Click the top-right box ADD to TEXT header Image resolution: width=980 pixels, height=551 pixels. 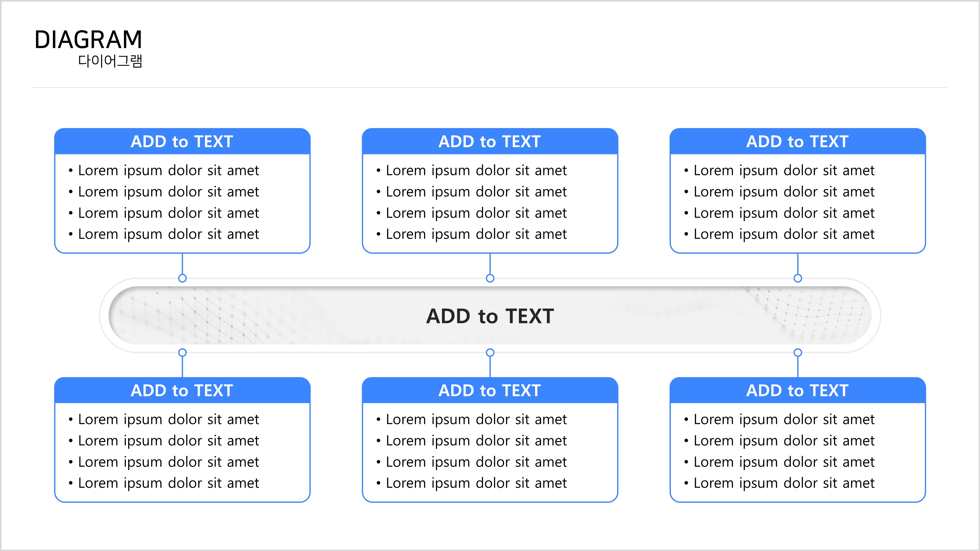798,142
